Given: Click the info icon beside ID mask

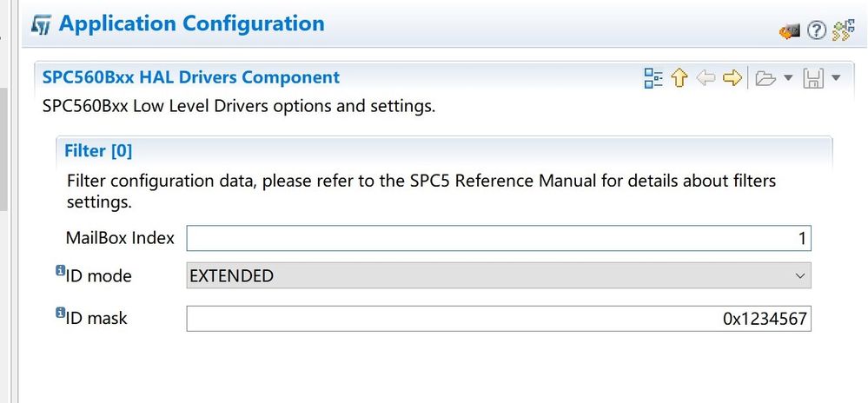Looking at the screenshot, I should pyautogui.click(x=60, y=314).
